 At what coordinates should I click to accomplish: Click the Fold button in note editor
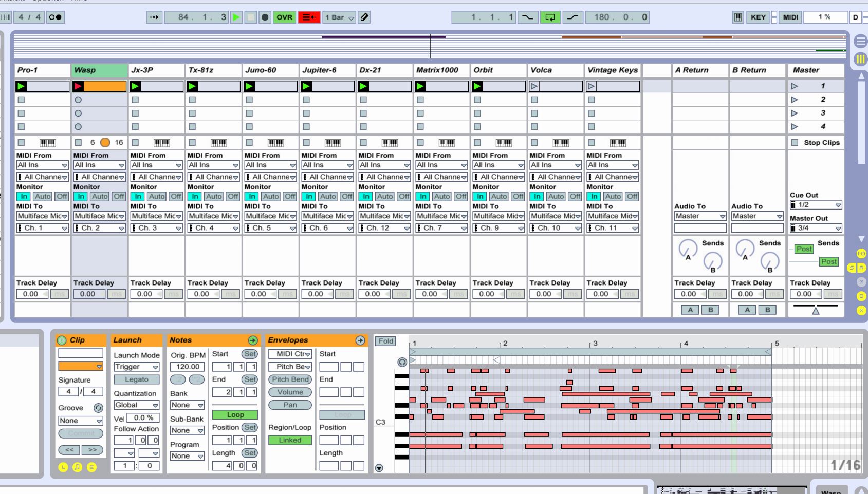[386, 341]
